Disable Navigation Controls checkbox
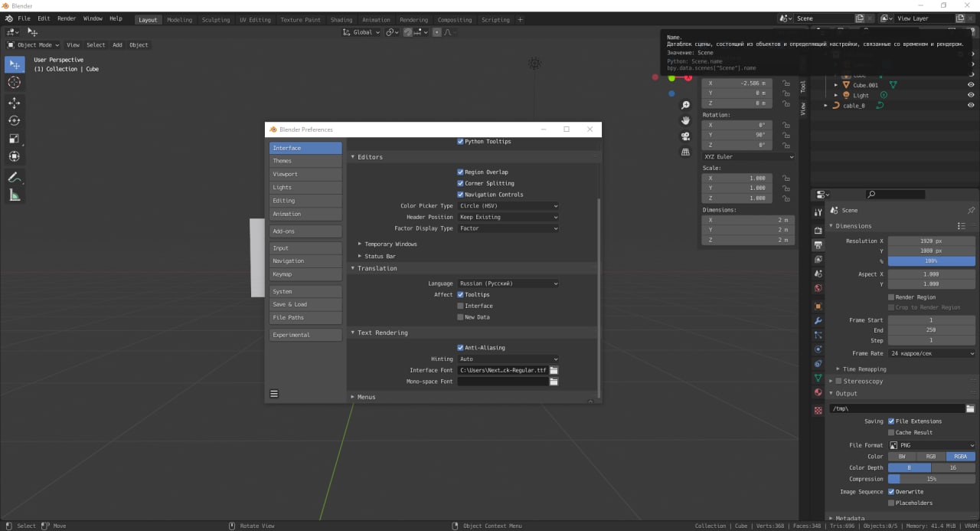 tap(460, 195)
